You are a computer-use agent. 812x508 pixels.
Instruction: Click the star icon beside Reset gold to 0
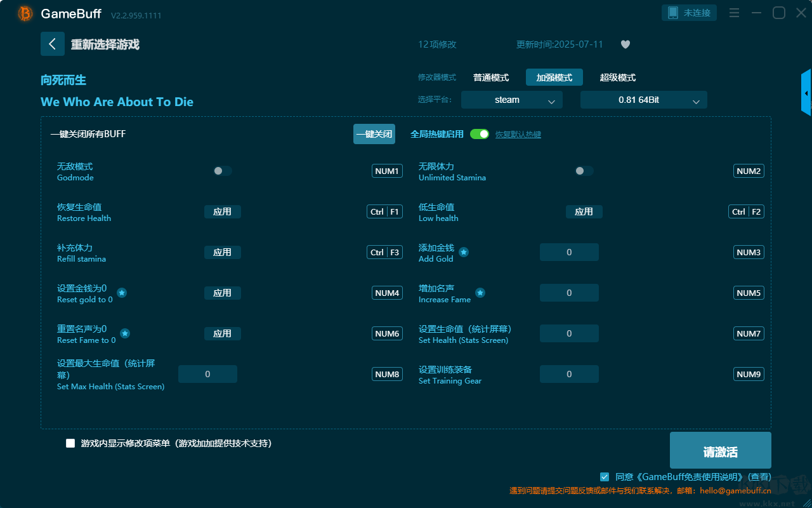pyautogui.click(x=122, y=293)
